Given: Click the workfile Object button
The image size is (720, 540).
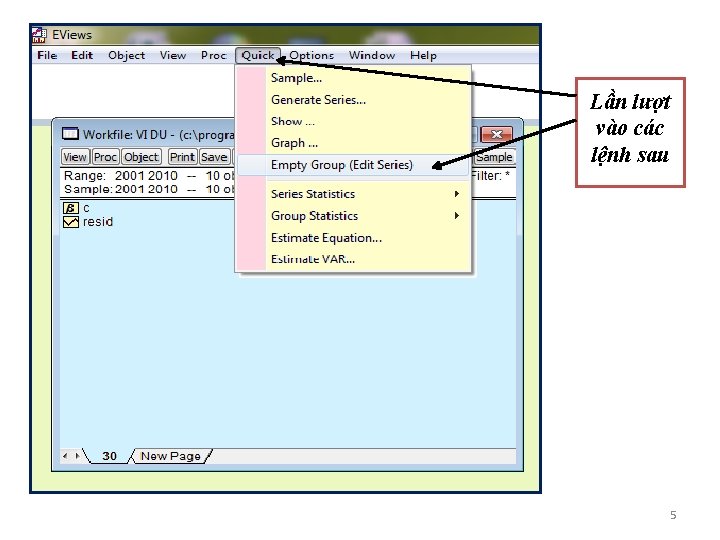Looking at the screenshot, I should click(141, 157).
